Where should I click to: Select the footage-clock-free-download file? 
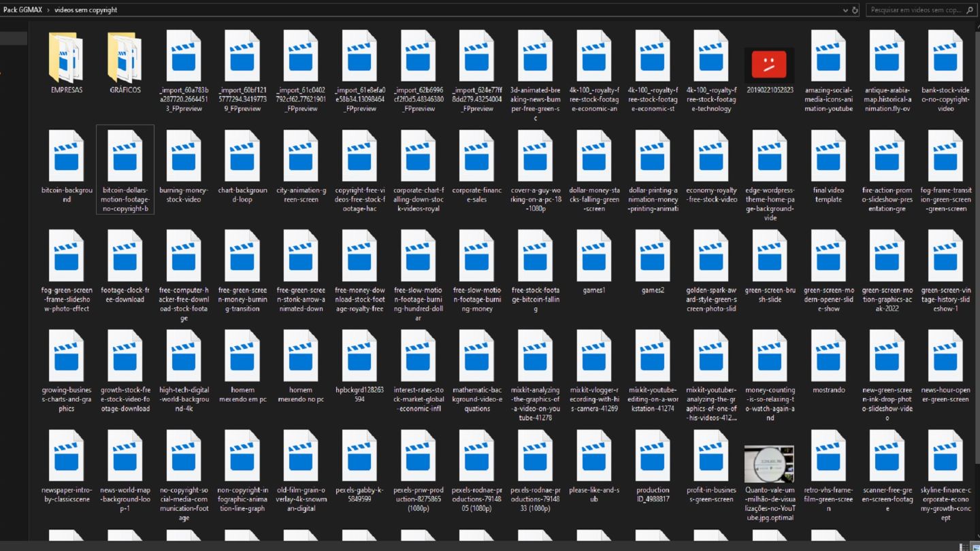click(x=125, y=267)
